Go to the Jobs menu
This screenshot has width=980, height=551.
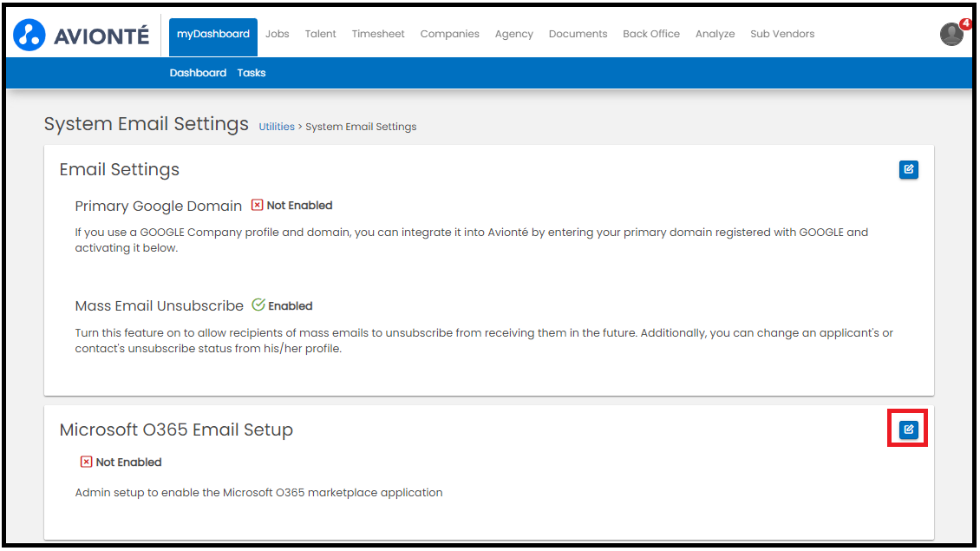pos(277,34)
